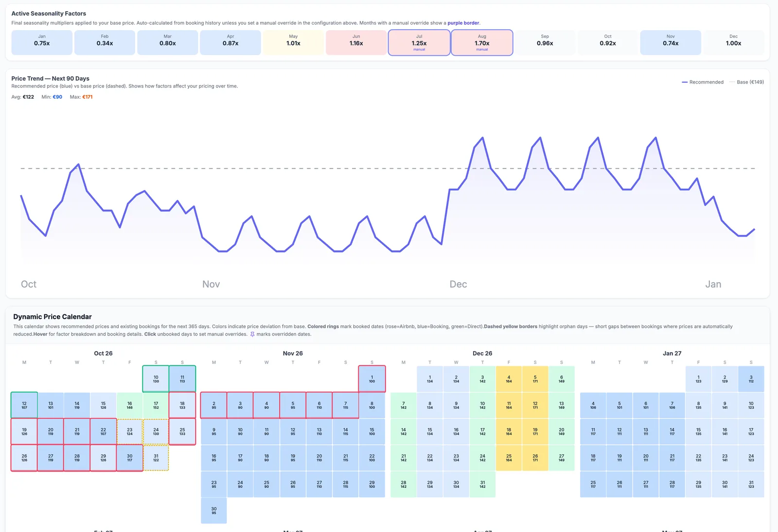778x532 pixels.
Task: Click the Sep 0.96x factor card
Action: pos(545,42)
